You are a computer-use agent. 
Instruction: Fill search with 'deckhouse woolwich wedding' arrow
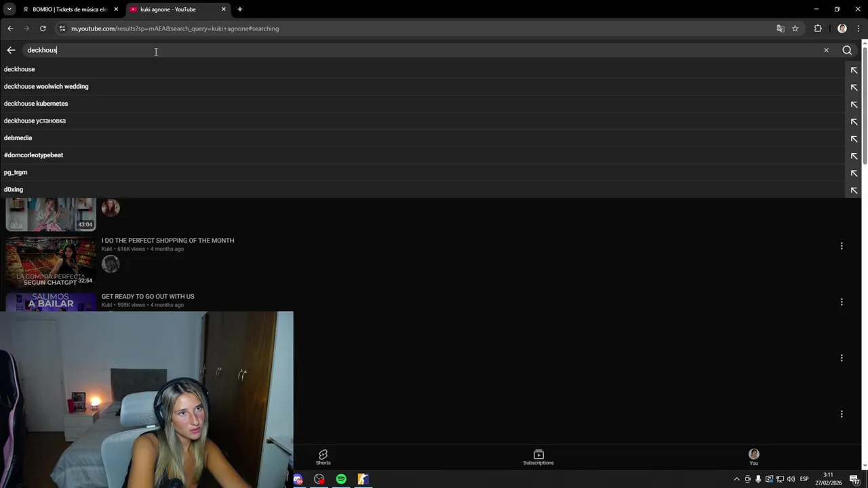click(854, 87)
